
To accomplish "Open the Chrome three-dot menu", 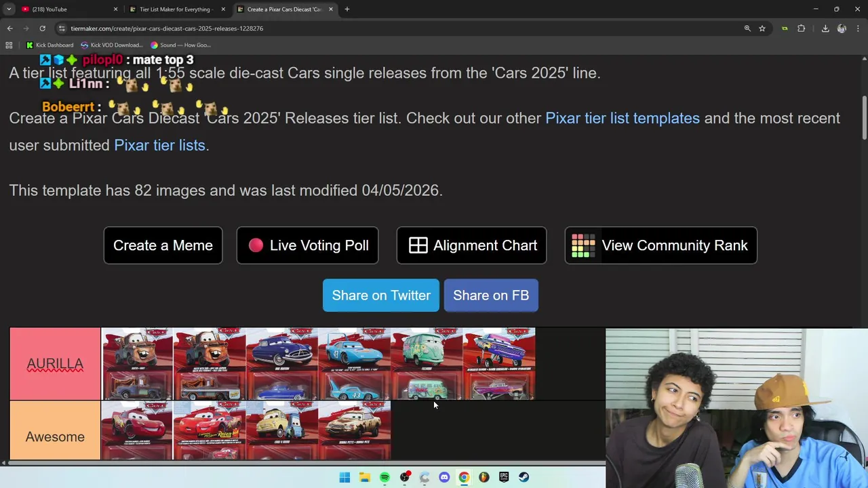I will [858, 28].
